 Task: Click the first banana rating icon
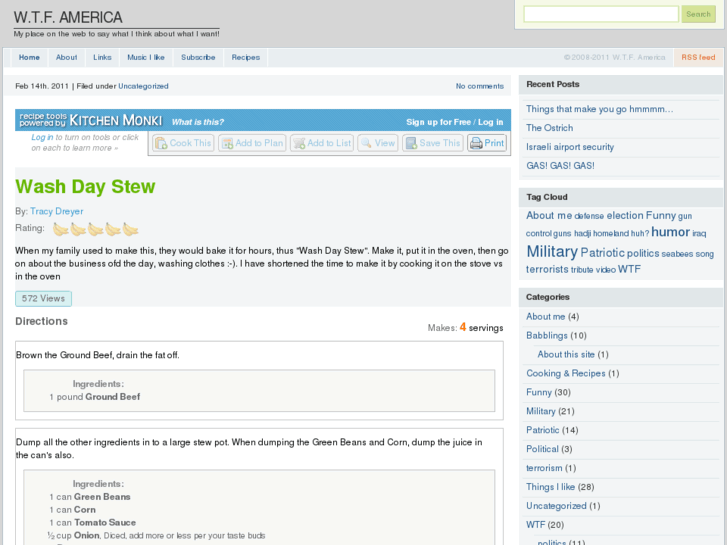pos(60,229)
